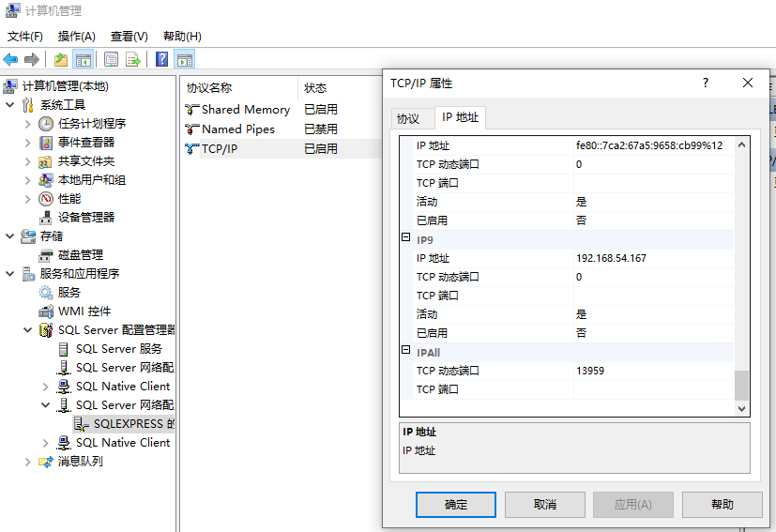Confirm with the 确定 button
Image resolution: width=776 pixels, height=532 pixels.
coord(456,504)
